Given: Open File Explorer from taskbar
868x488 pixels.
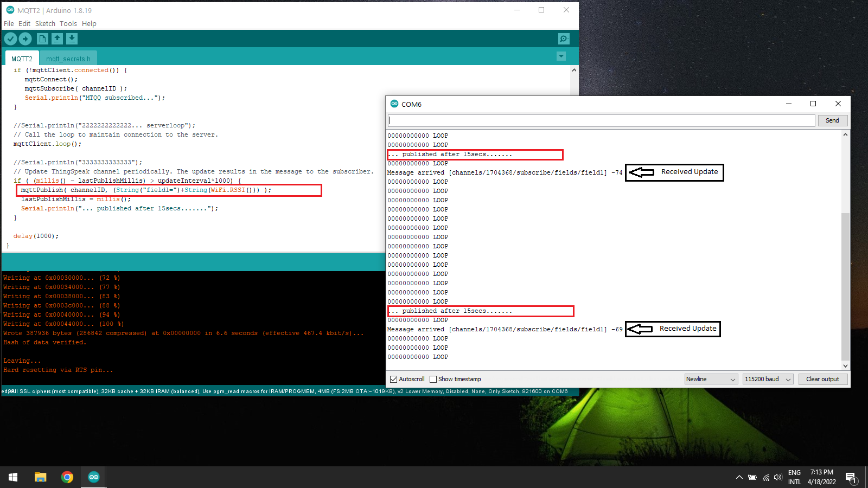Looking at the screenshot, I should (x=41, y=477).
